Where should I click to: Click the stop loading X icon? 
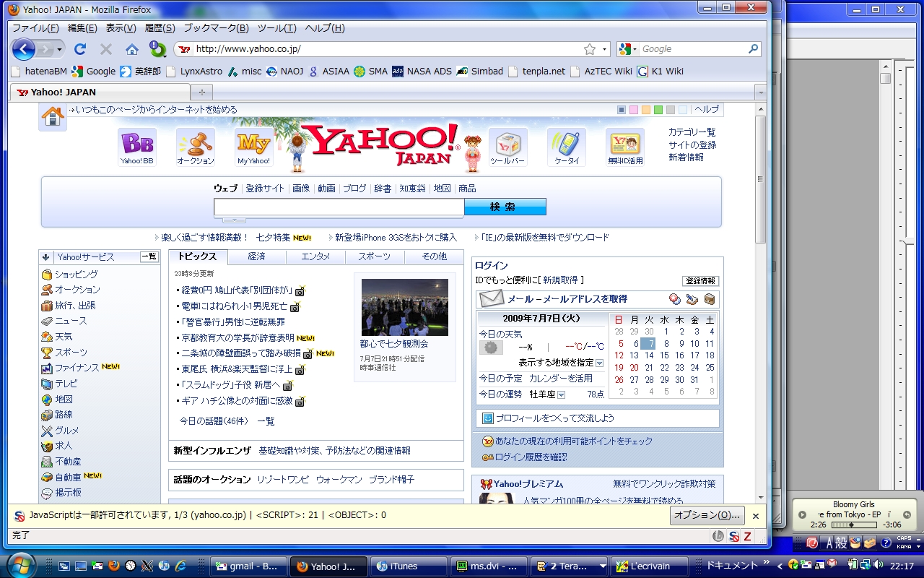click(x=106, y=49)
